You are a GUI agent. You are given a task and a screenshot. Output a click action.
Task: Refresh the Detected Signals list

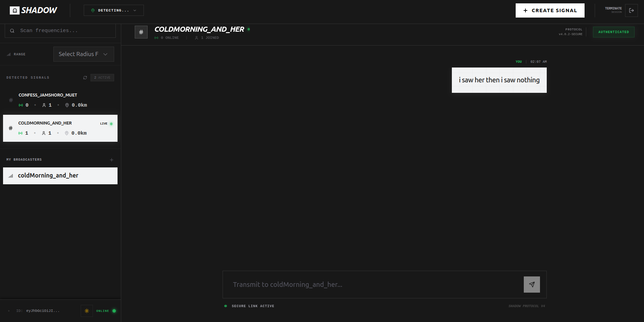(x=85, y=78)
